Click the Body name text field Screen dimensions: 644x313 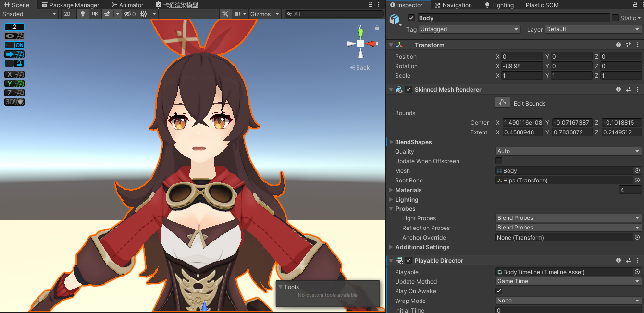[x=513, y=18]
